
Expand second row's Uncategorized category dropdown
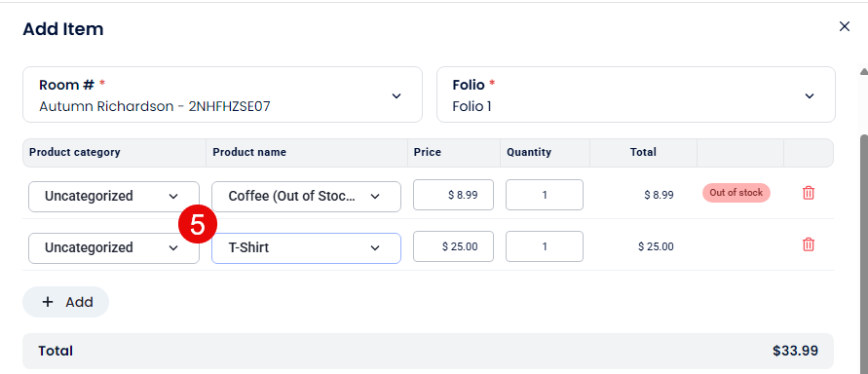[114, 247]
